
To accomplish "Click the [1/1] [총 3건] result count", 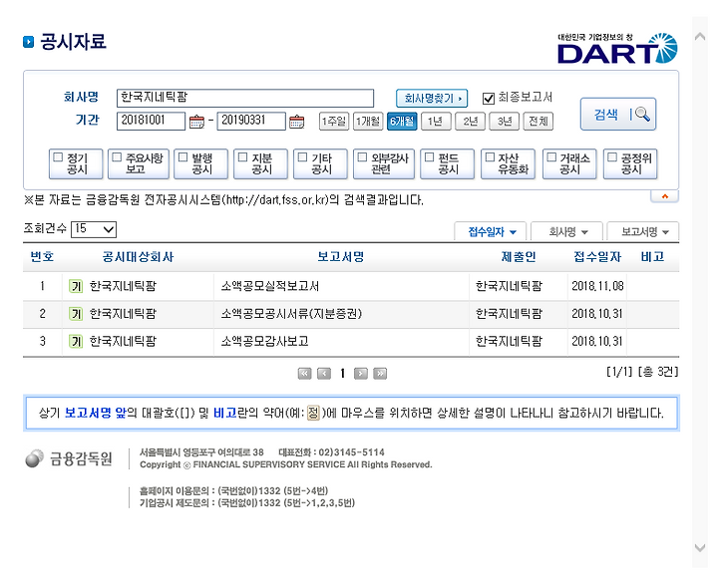I will click(x=642, y=372).
